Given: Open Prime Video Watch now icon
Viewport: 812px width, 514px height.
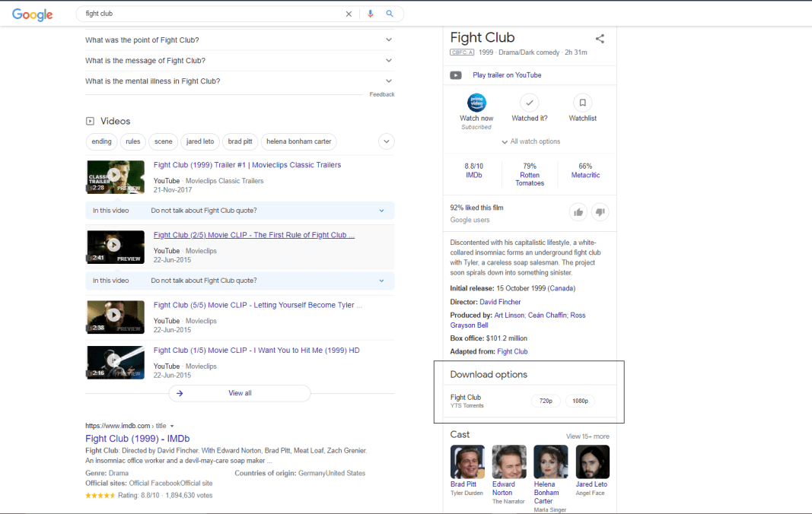Looking at the screenshot, I should (476, 103).
